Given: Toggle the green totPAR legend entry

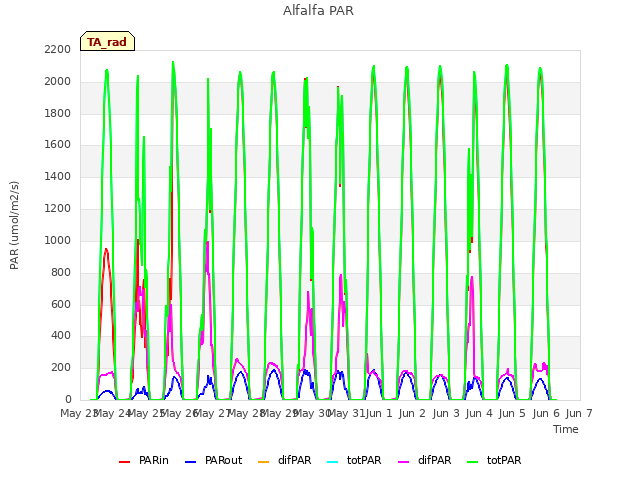Looking at the screenshot, I should pos(494,460).
